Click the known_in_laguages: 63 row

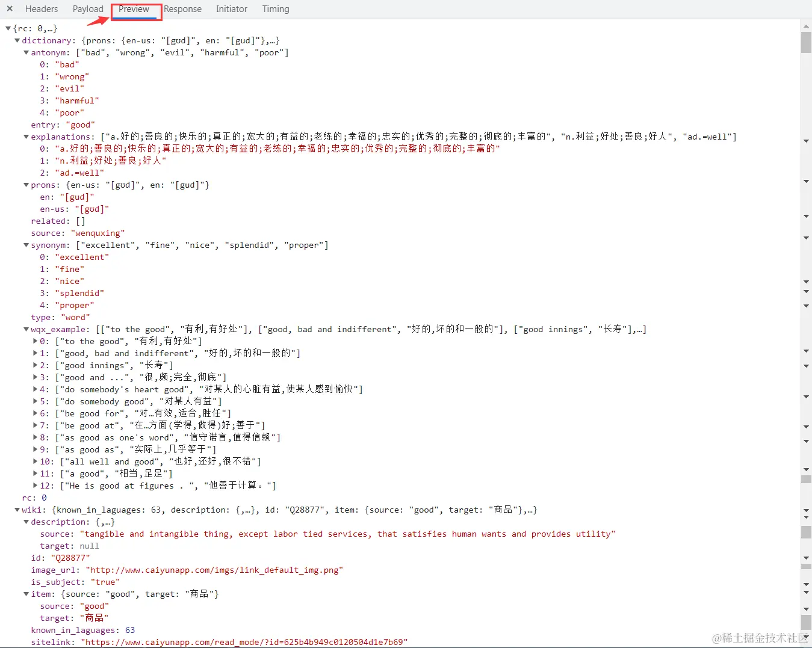click(82, 630)
